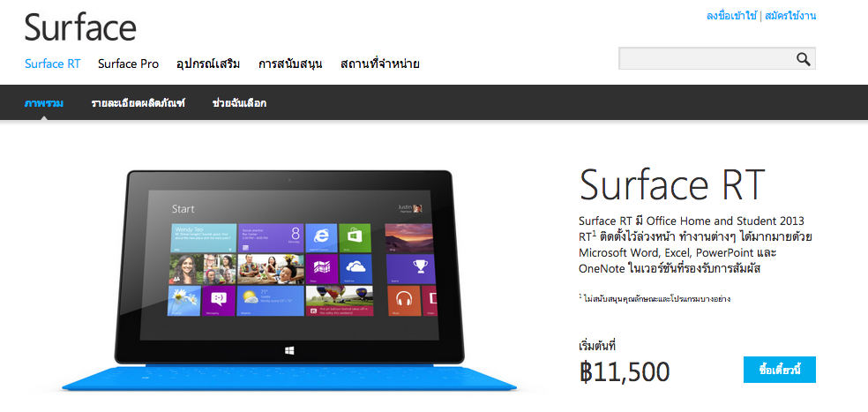This screenshot has height=412, width=868.
Task: Click the ลงชื่อเข้าใช้ sign-in link
Action: click(x=731, y=16)
